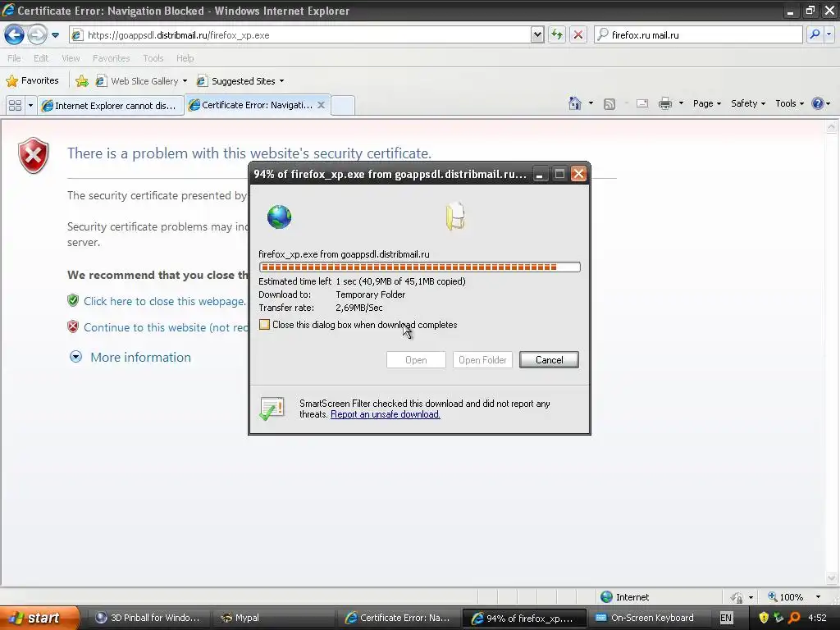Click the Start button

click(x=39, y=618)
